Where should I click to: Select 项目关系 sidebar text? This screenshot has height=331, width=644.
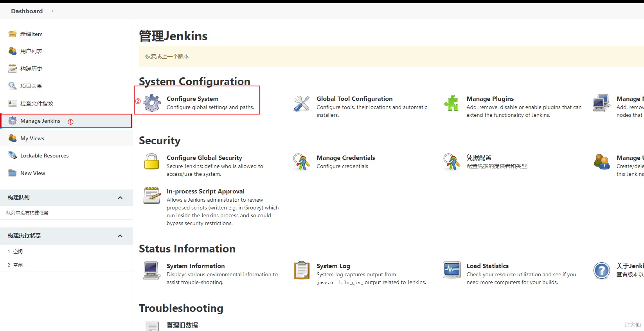31,86
